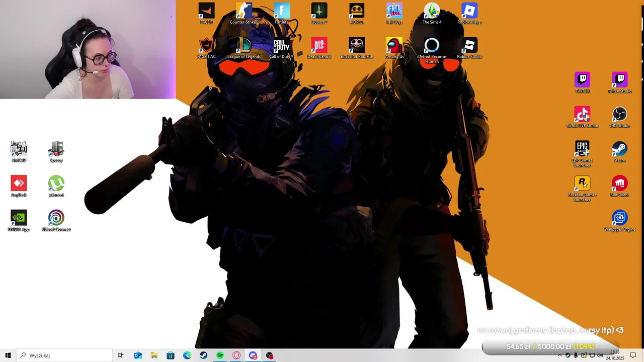
Task: Launch Counter-Strike 2 from desktop
Action: 244,14
